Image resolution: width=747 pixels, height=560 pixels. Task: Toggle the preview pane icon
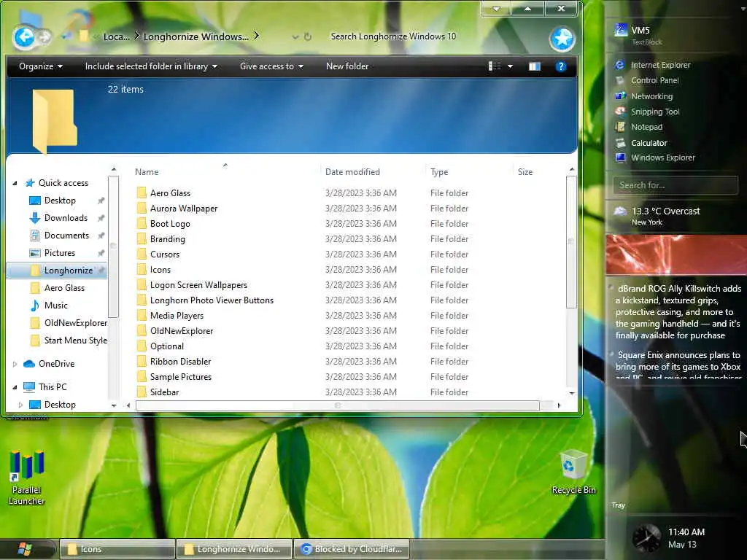coord(535,66)
